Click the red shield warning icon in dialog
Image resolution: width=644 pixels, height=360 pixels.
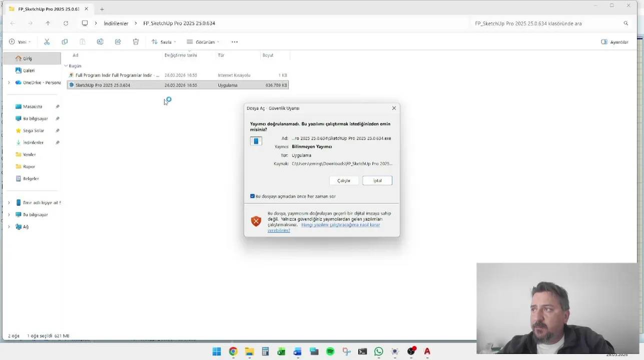click(x=256, y=221)
